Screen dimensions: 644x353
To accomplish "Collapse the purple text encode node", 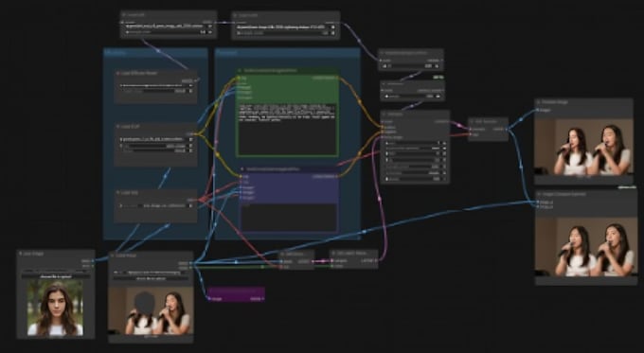I will 242,169.
